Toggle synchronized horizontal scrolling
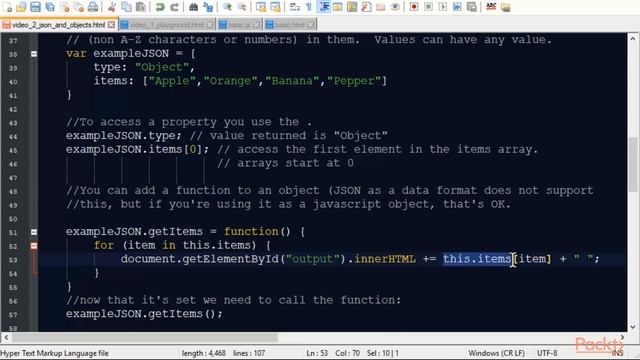Image resolution: width=640 pixels, height=360 pixels. click(x=276, y=7)
